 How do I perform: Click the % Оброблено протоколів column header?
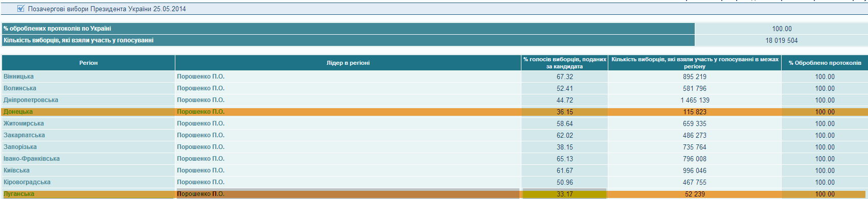pos(825,63)
